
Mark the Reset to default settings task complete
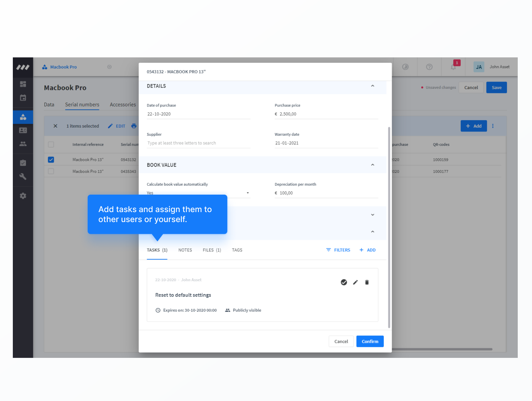(344, 282)
